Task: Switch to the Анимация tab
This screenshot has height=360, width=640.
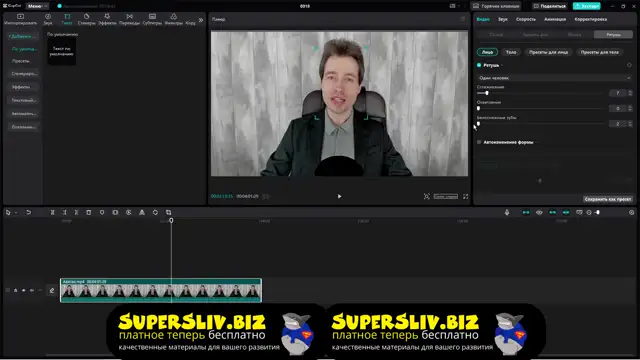Action: 555,19
